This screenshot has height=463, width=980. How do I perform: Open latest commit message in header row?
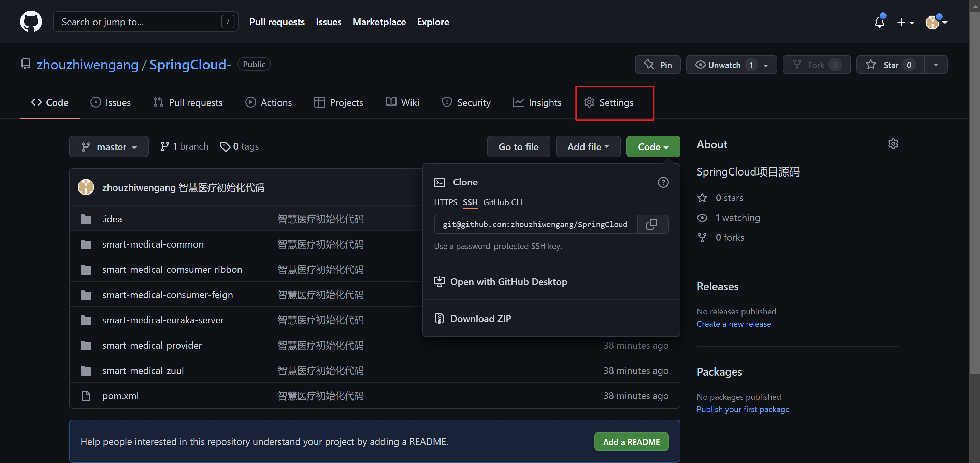[221, 187]
